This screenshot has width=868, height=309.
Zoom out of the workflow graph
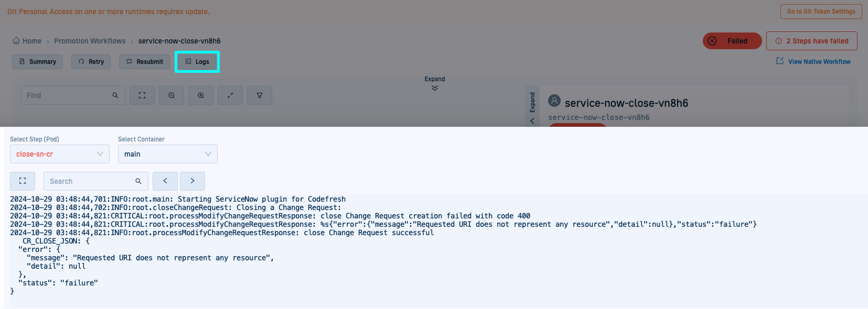[172, 95]
